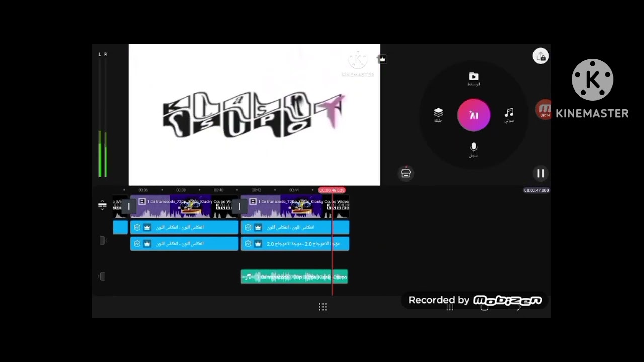Viewport: 644px width, 362px height.
Task: Click the total duration 00:00:47.000 label
Action: click(536, 190)
